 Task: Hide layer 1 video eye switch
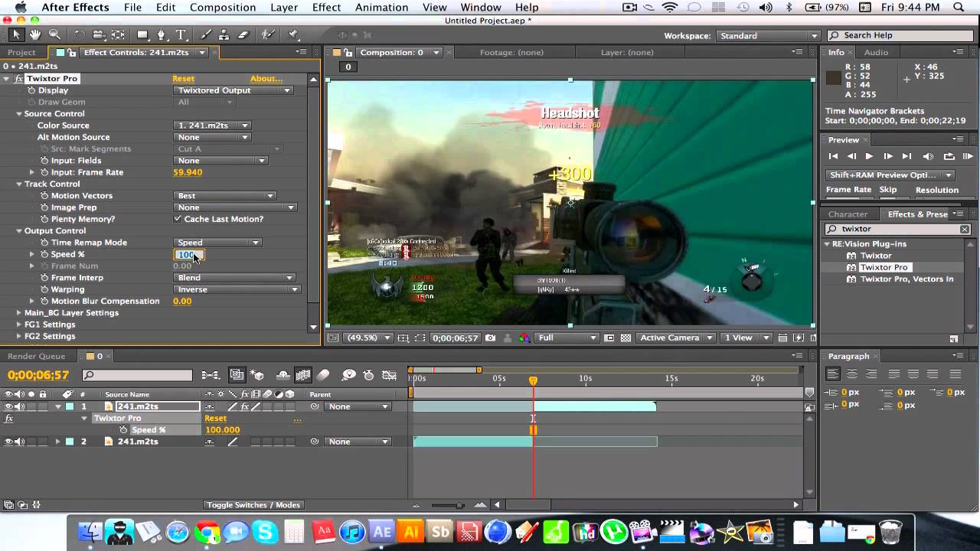tap(8, 406)
